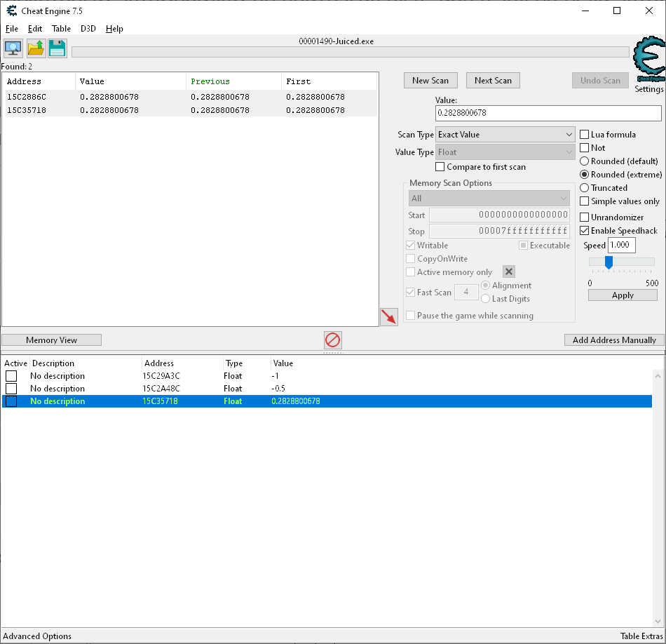Click the Fast Scan alignment number field
The height and width of the screenshot is (644, 666).
click(x=466, y=292)
